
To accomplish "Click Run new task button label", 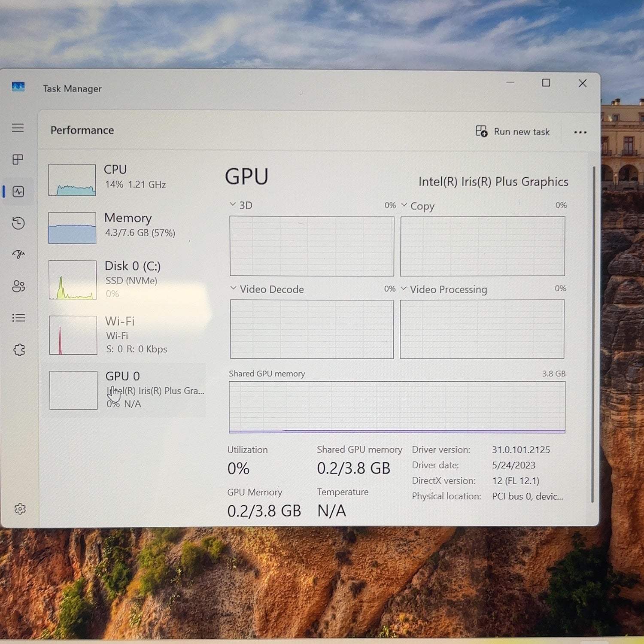I will tap(522, 132).
